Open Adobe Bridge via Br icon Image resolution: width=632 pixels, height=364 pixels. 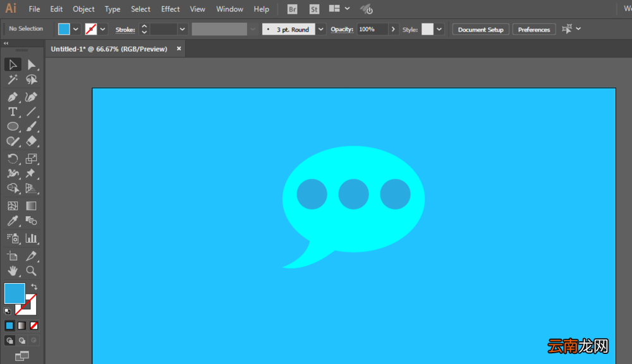pyautogui.click(x=292, y=9)
